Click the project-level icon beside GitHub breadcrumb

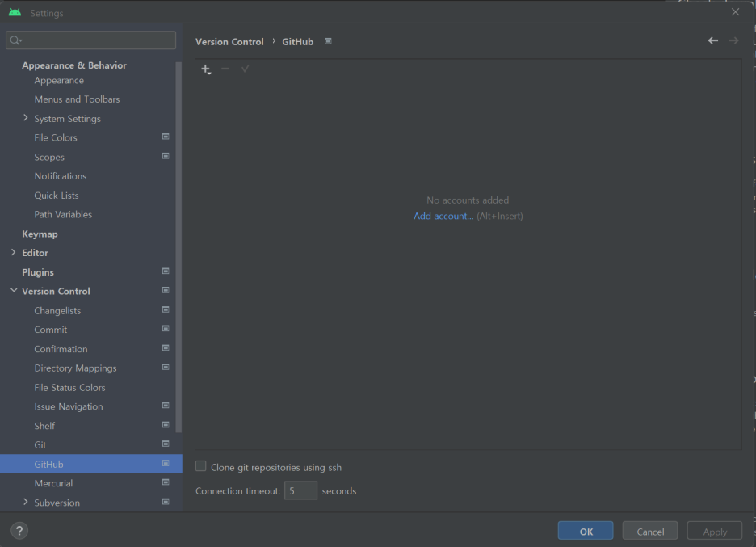pos(328,41)
